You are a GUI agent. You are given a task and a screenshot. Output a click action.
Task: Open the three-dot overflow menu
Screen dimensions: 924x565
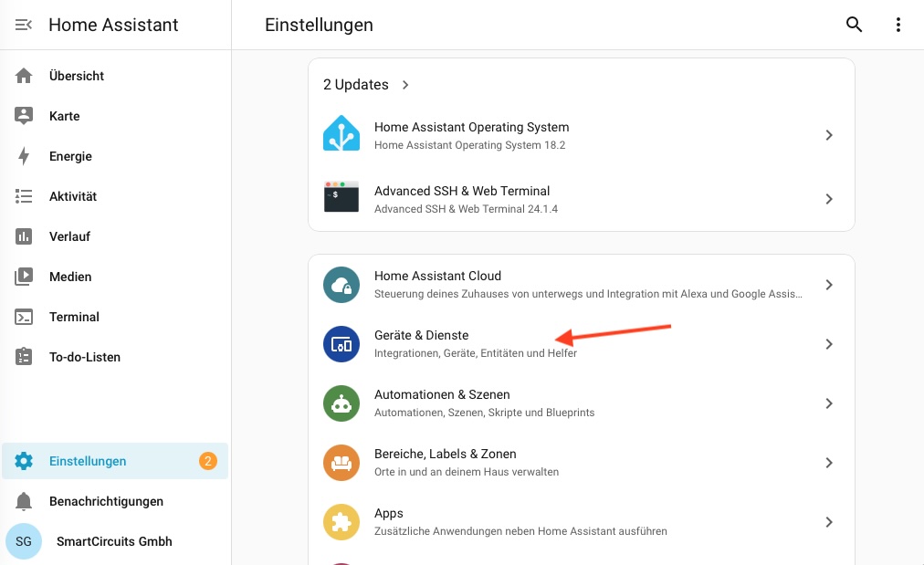[x=898, y=24]
